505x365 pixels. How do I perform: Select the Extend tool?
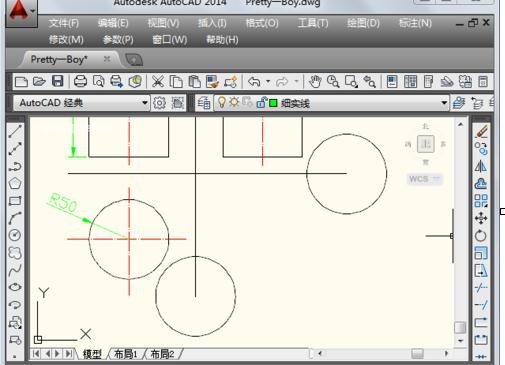tap(481, 305)
